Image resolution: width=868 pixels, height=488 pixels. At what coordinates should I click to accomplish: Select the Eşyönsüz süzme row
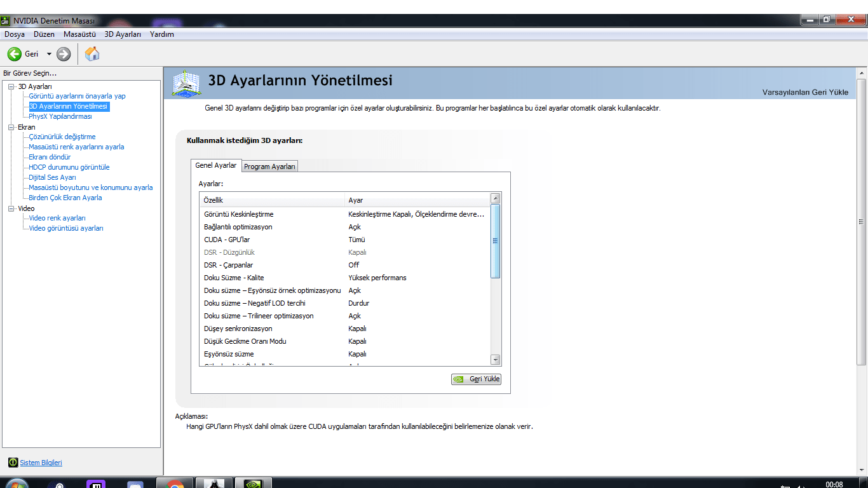345,354
